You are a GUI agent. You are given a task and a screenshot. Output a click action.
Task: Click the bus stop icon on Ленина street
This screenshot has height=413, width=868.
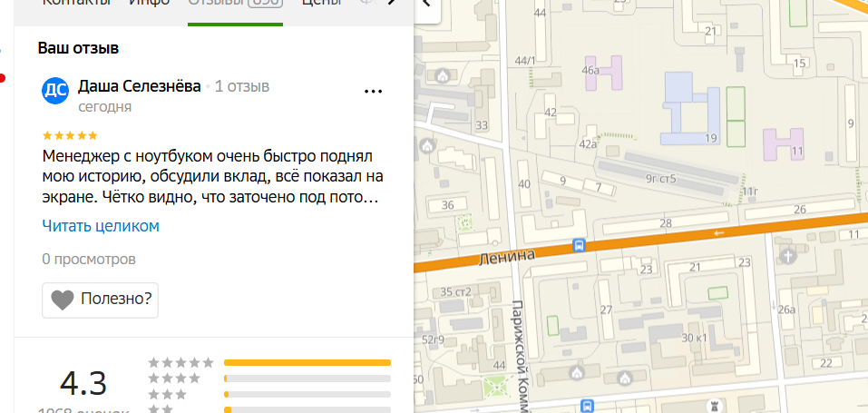(579, 245)
